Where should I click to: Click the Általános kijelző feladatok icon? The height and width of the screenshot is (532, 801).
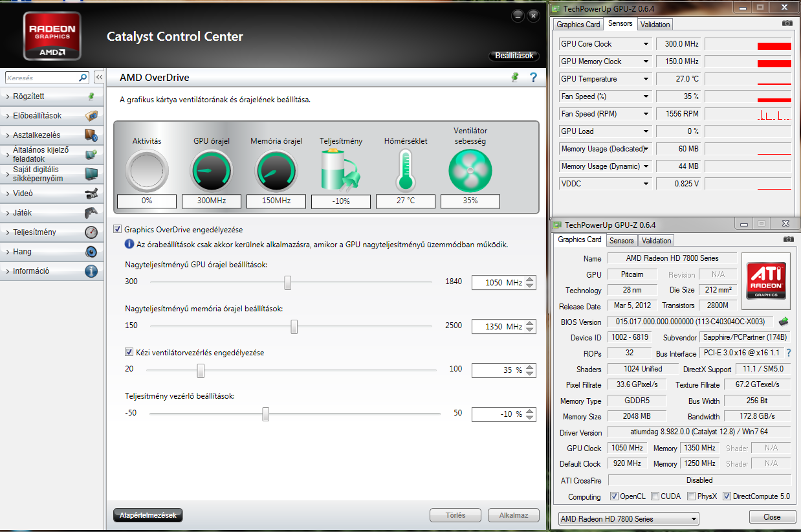tap(91, 155)
